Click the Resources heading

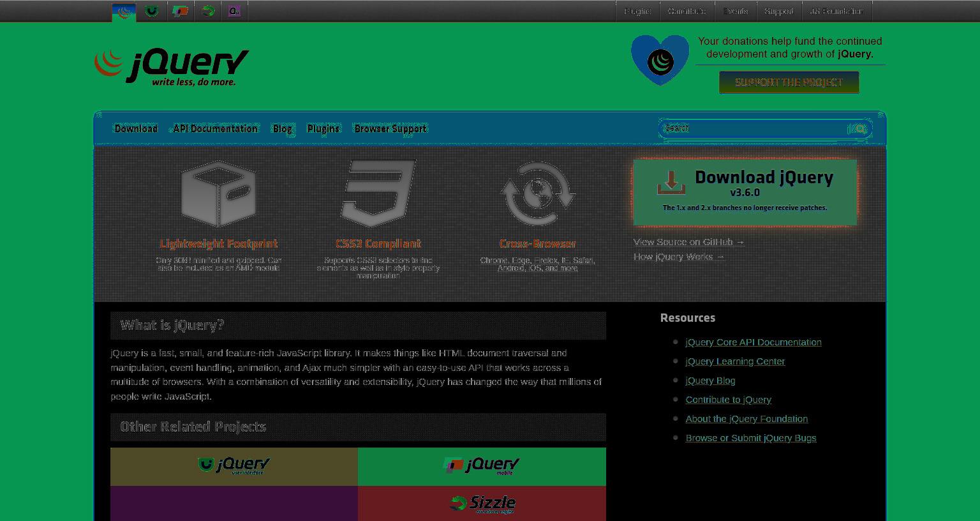pos(688,318)
